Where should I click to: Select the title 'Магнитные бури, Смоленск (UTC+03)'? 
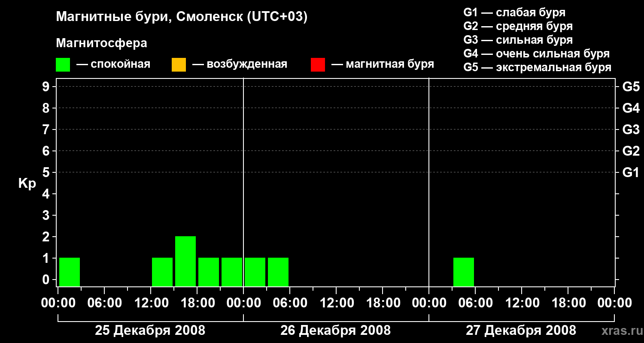pyautogui.click(x=182, y=17)
